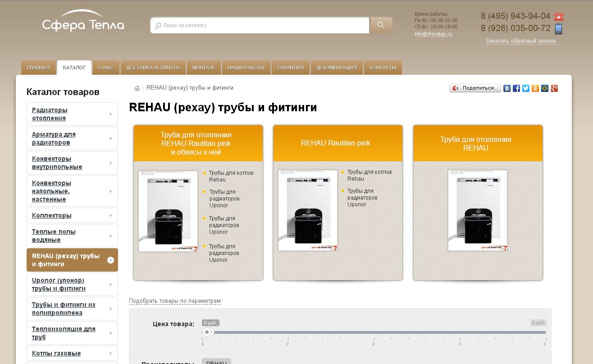Click phone number 8 (495) 943-94-04
Screen dimensions: 593x364
point(515,16)
